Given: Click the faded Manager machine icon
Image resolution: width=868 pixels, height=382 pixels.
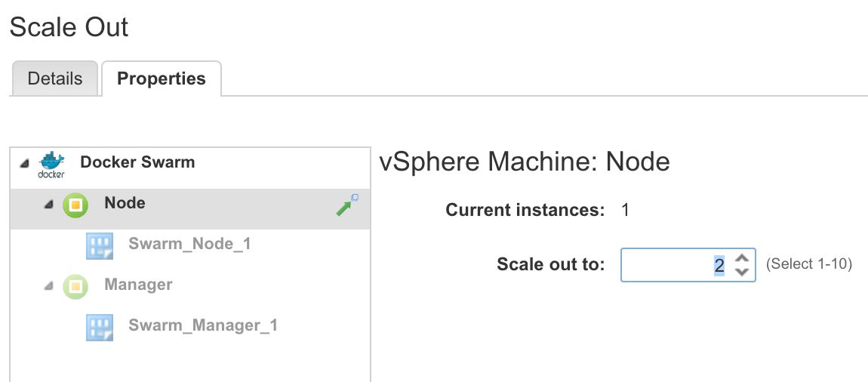Looking at the screenshot, I should pos(75,286).
